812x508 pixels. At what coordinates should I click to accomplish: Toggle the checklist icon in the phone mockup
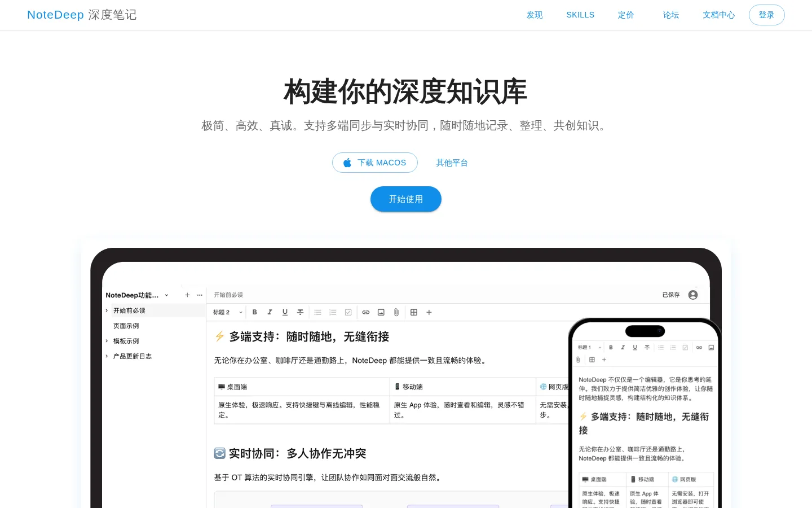pyautogui.click(x=685, y=348)
